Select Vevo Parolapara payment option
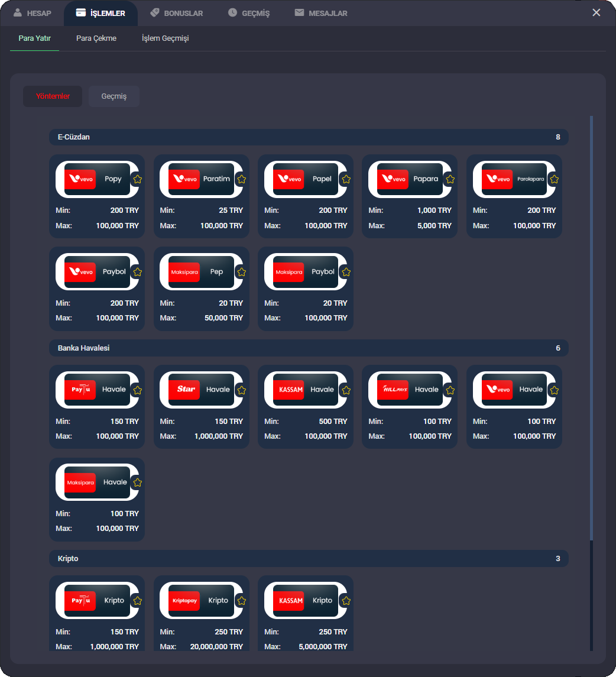Viewport: 616px width, 677px height. pos(513,179)
